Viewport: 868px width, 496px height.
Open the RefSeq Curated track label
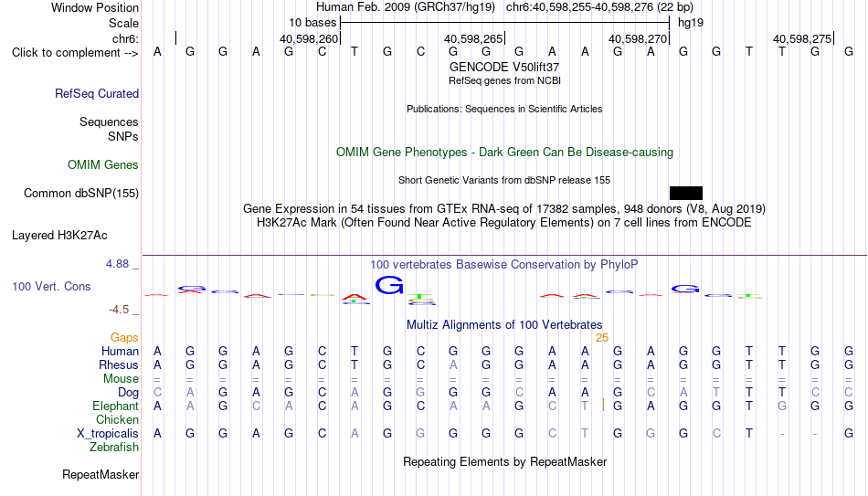(x=97, y=93)
